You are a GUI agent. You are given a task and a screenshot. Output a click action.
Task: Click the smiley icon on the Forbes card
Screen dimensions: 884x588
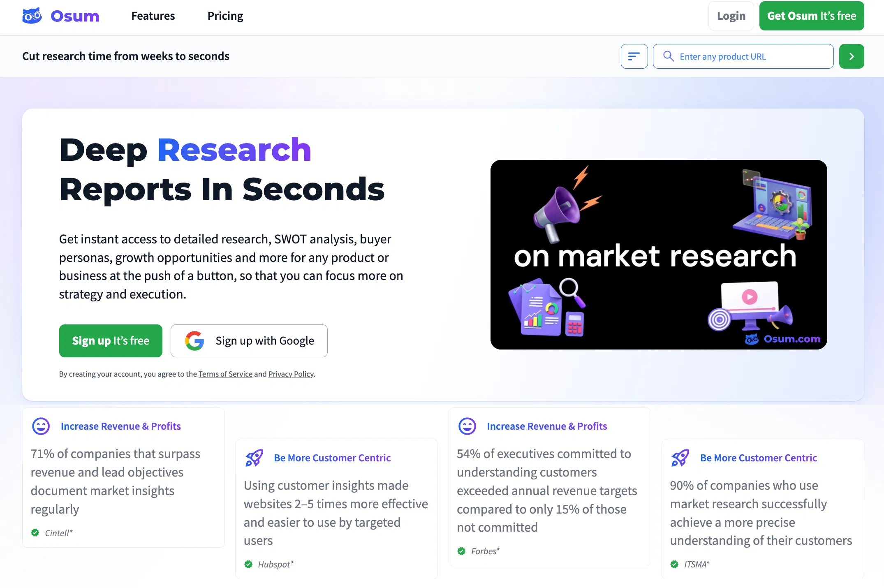(467, 426)
